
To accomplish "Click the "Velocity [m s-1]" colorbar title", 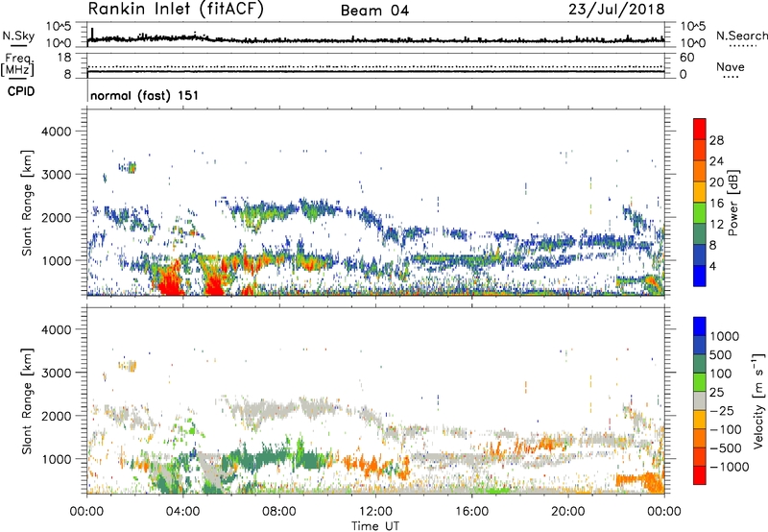I will point(758,400).
